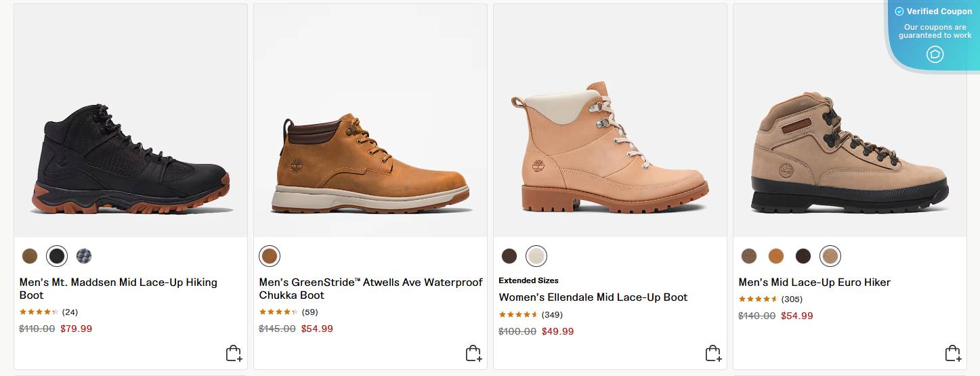The height and width of the screenshot is (376, 980).
Task: Add Atwells Ave Chukka Boot to bag
Action: (473, 354)
